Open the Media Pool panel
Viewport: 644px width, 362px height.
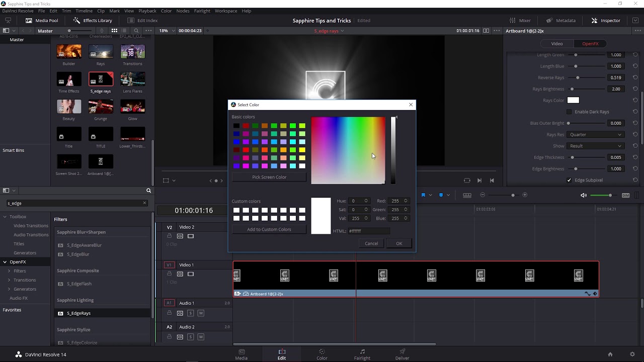click(x=42, y=21)
